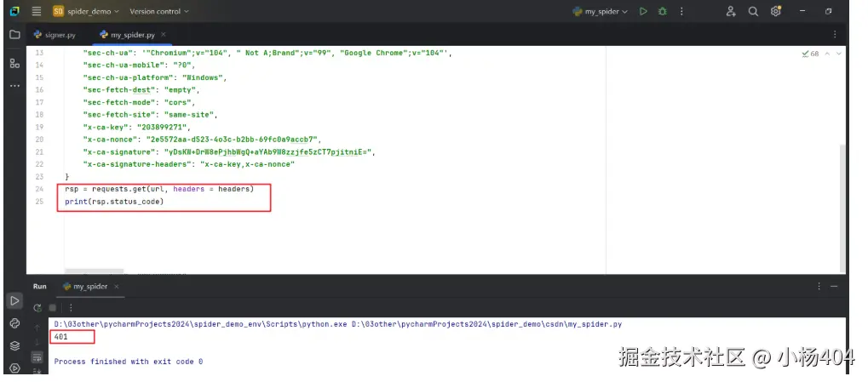The image size is (868, 382).
Task: Run my_spider with the green play icon
Action: [643, 11]
